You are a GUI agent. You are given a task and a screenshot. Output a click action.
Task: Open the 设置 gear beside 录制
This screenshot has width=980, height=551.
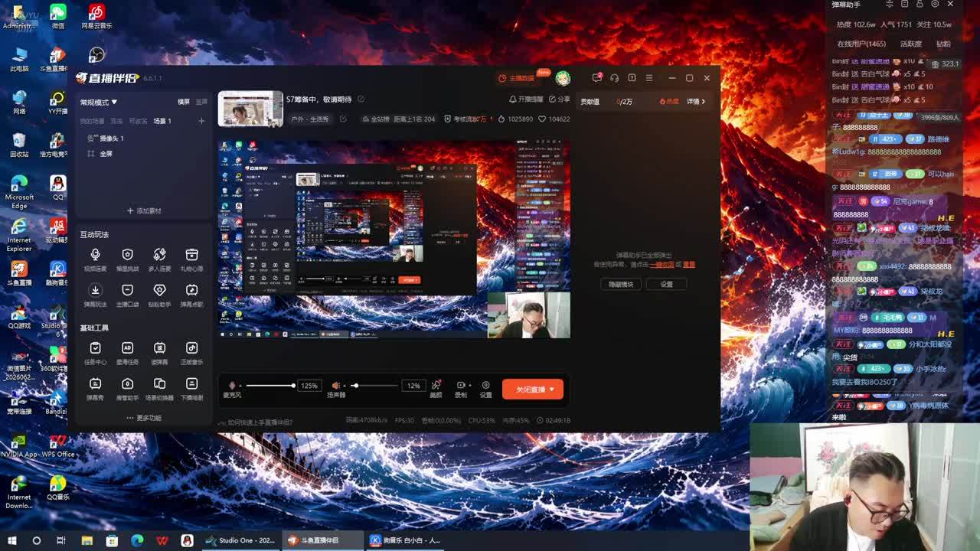click(485, 389)
